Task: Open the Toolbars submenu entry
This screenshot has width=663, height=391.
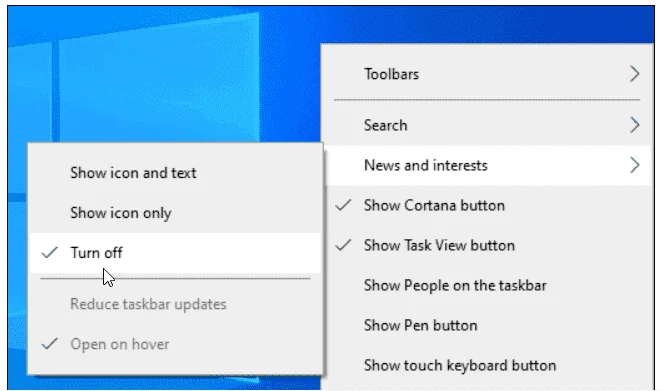Action: (487, 74)
